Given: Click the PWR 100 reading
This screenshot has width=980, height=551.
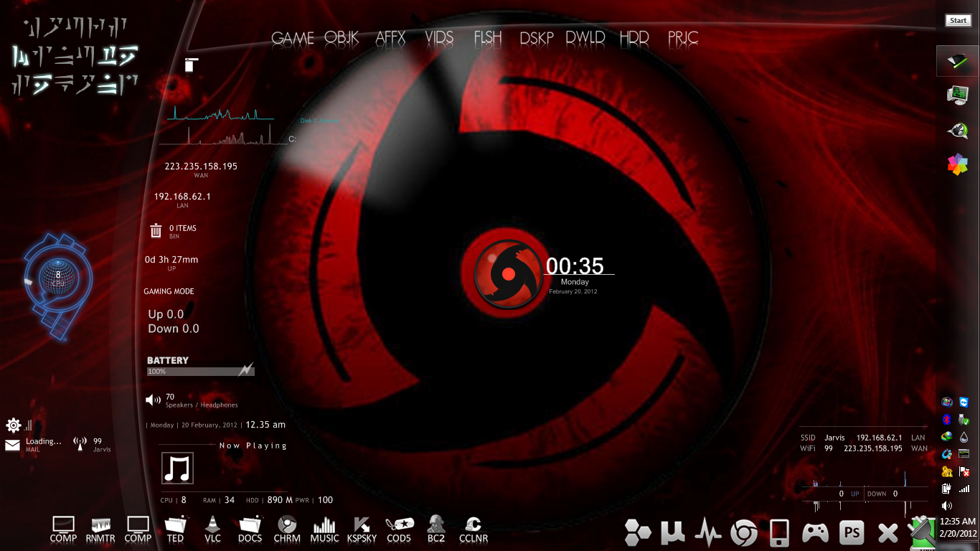Looking at the screenshot, I should click(315, 500).
